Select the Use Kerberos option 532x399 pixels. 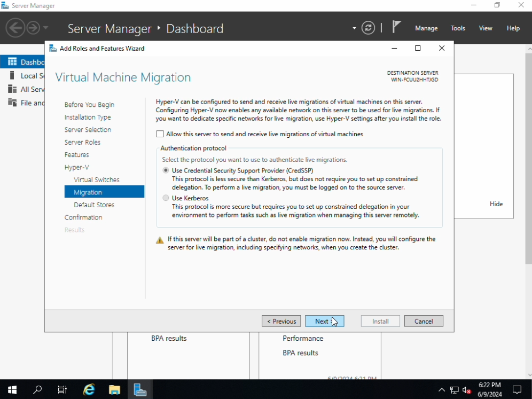[166, 198]
